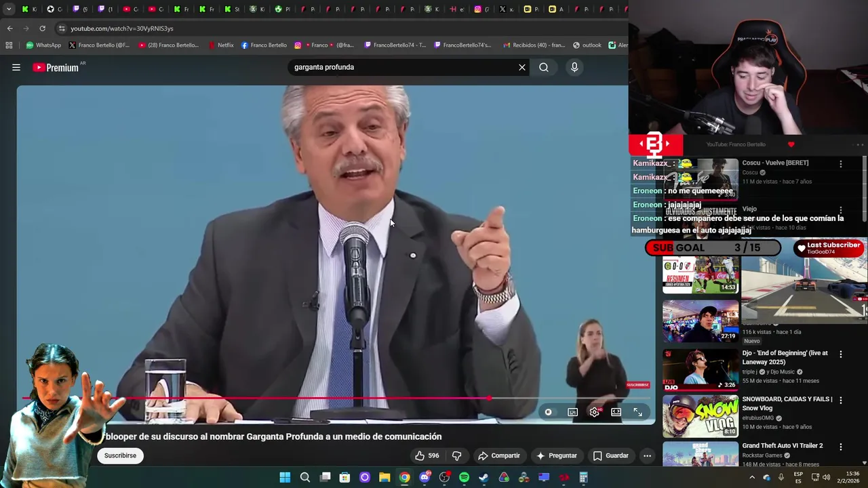868x488 pixels.
Task: Toggle subtitles in the video player
Action: [573, 412]
